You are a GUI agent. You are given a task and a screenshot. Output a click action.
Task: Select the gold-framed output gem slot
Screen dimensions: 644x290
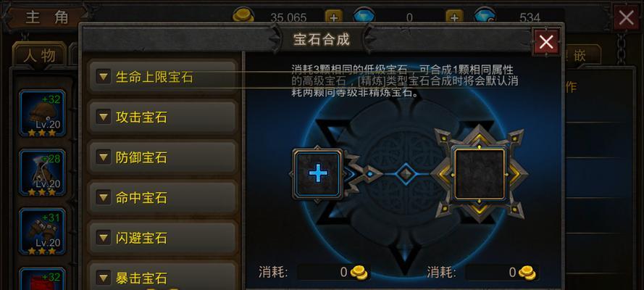click(479, 174)
